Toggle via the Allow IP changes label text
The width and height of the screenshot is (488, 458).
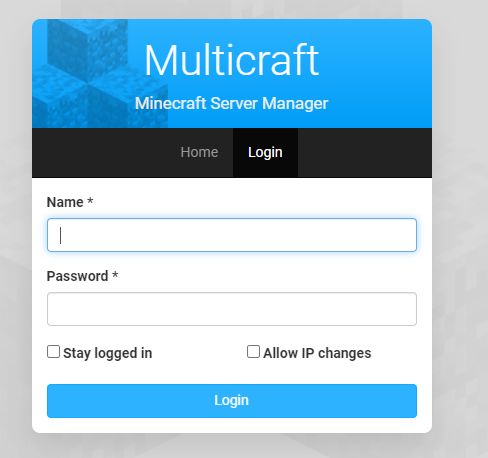[317, 353]
